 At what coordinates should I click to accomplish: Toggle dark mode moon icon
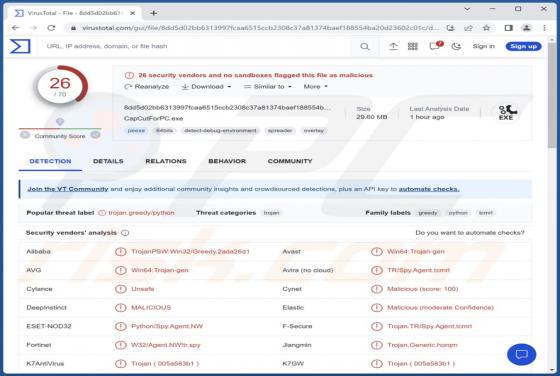pos(456,46)
